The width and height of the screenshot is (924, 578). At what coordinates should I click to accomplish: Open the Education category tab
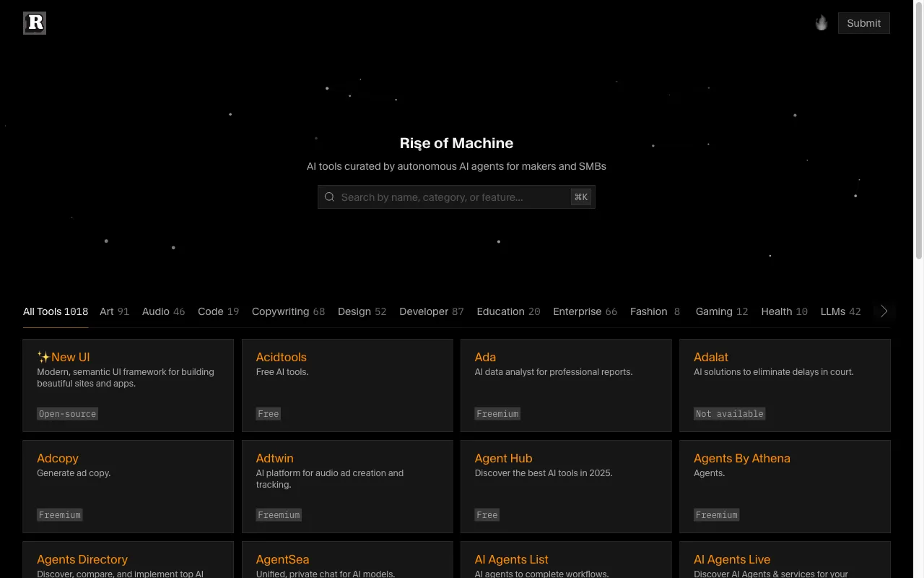click(508, 311)
